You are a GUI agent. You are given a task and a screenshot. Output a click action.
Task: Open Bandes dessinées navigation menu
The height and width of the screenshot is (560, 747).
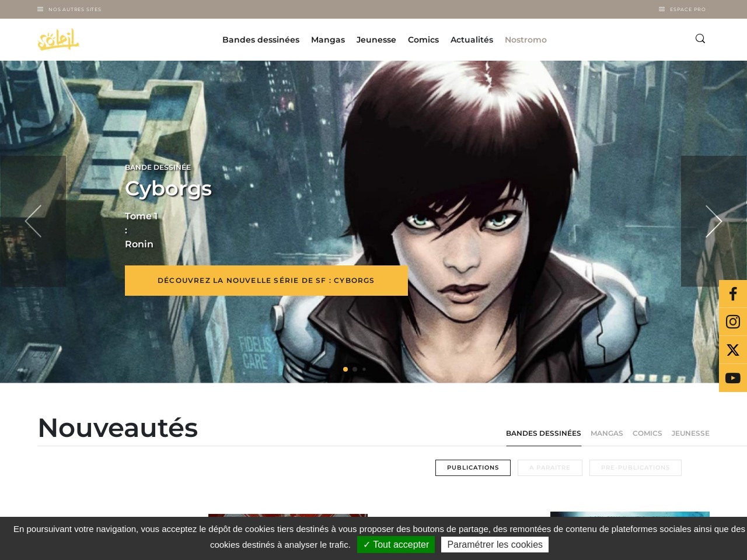(x=261, y=40)
